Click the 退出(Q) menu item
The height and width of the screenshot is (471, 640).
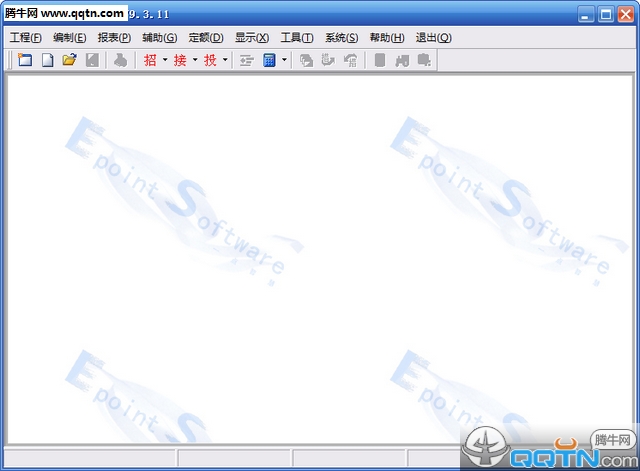pos(433,38)
